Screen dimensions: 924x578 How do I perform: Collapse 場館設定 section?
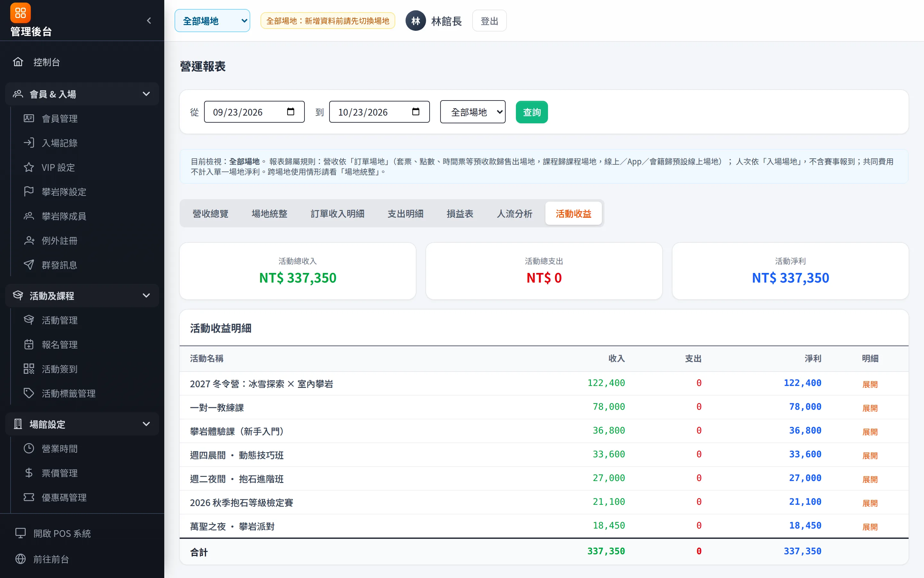coord(82,424)
